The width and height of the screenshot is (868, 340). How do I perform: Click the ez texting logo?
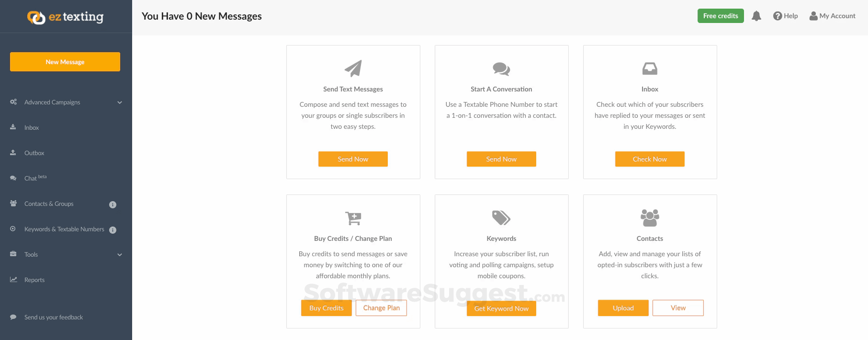66,17
